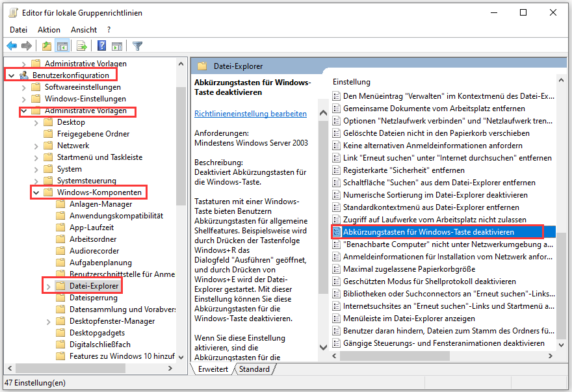Select the Anlagen-Manager tree item
572x392 pixels.
tap(101, 204)
